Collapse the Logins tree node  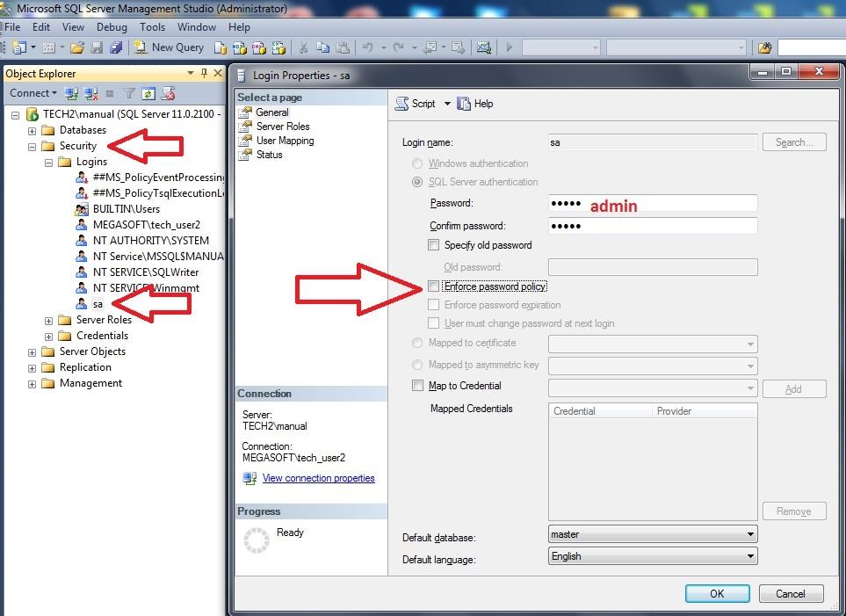(48, 162)
